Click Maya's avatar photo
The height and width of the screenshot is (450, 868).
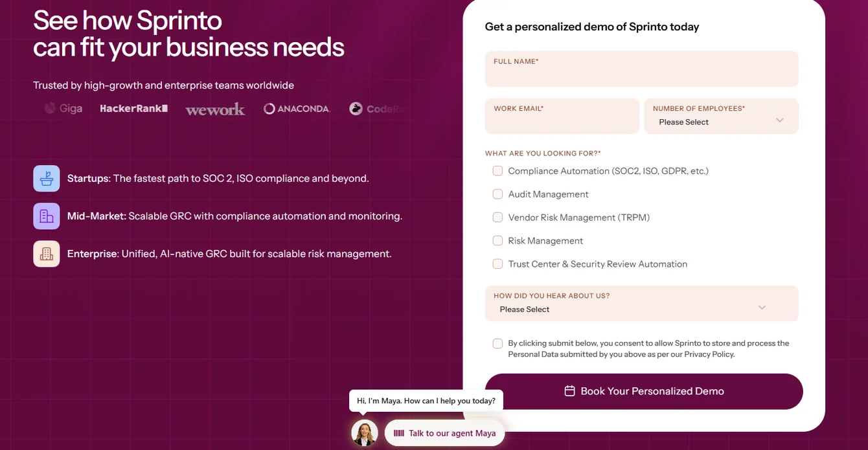365,433
